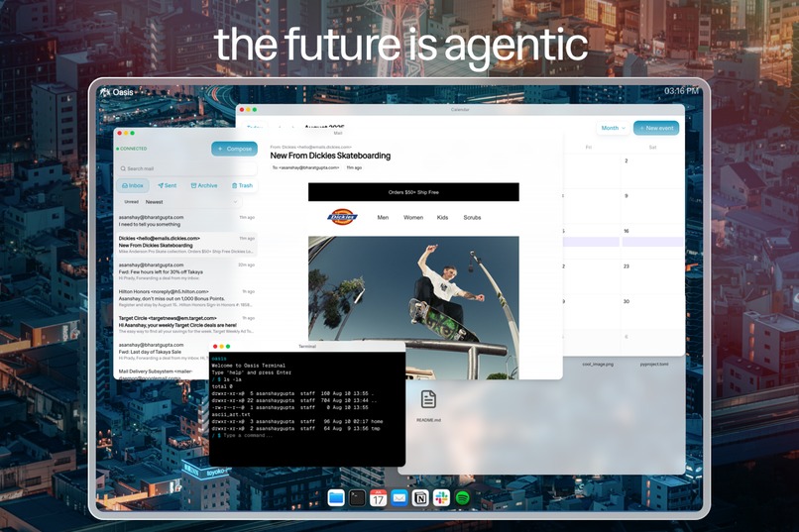Click the Search mail field

186,168
